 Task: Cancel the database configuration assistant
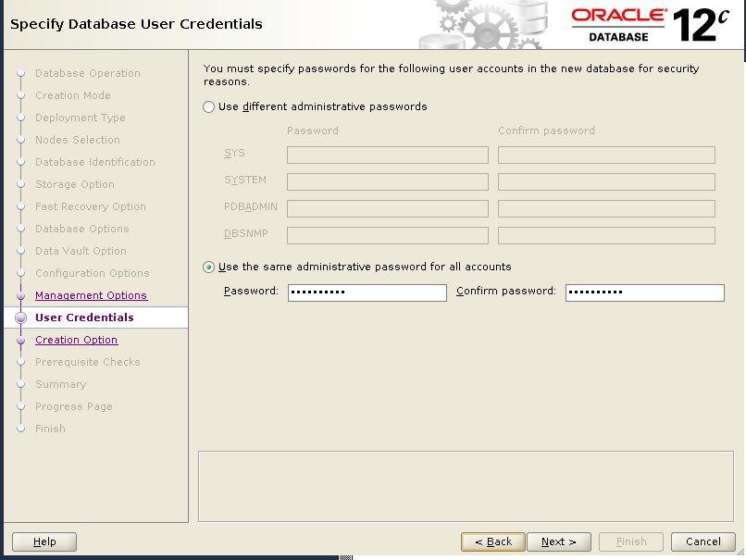coord(703,541)
